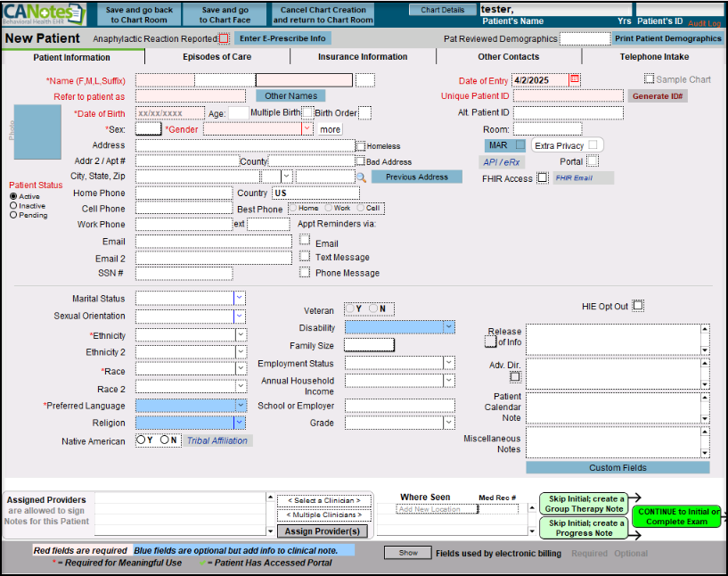
Task: Enable Text Message appointment reminders
Action: coord(305,257)
